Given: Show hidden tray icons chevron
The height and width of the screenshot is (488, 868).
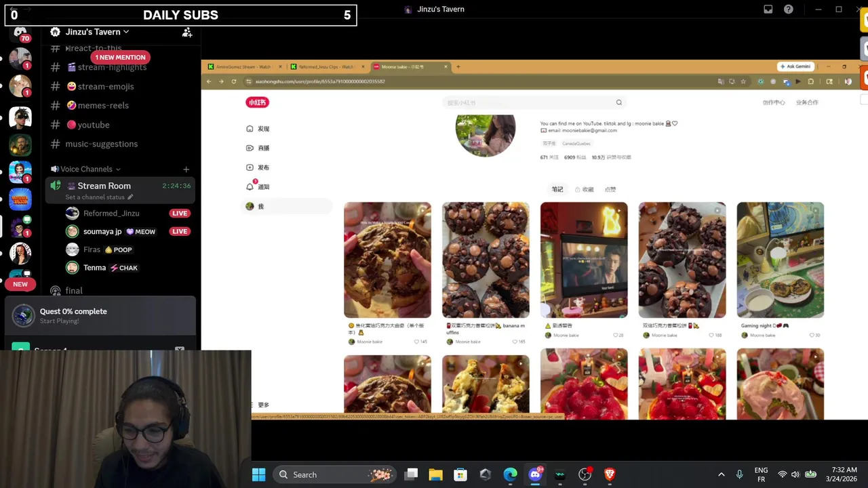Looking at the screenshot, I should (721, 474).
